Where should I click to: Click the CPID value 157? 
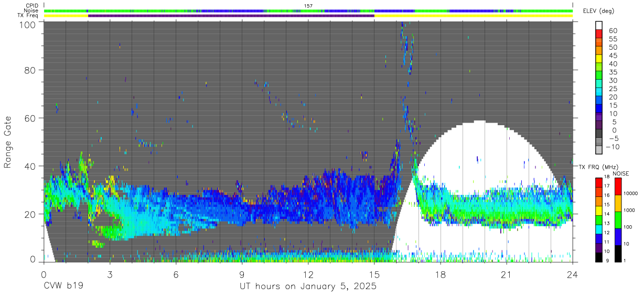tap(308, 6)
